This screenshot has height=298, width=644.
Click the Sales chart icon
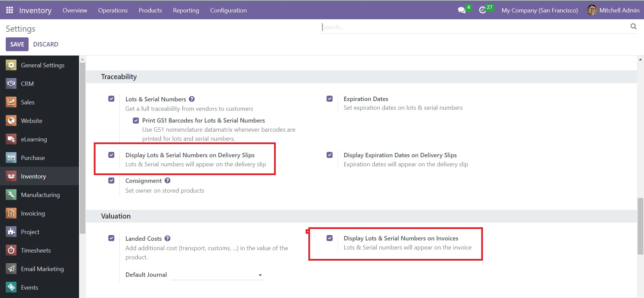(11, 102)
